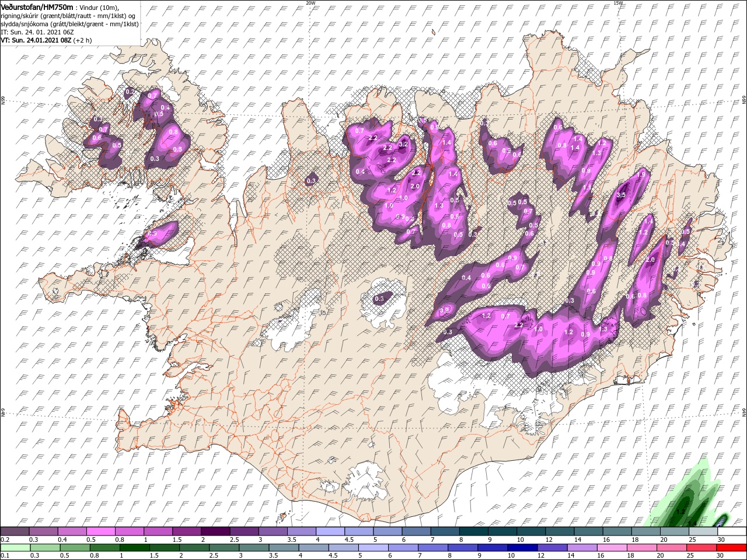
Task: Select lower-scale pale green swatch 0.1 to 0.3
Action: (x=15, y=548)
